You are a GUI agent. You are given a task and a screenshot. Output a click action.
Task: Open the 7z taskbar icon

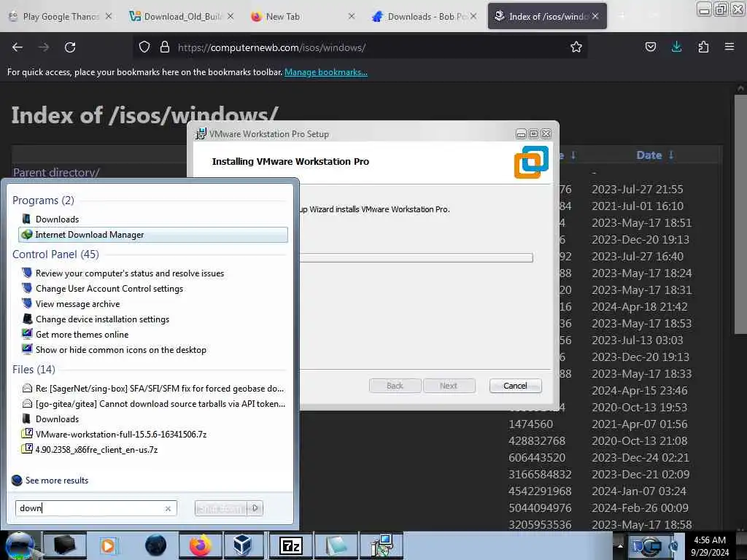click(x=290, y=545)
